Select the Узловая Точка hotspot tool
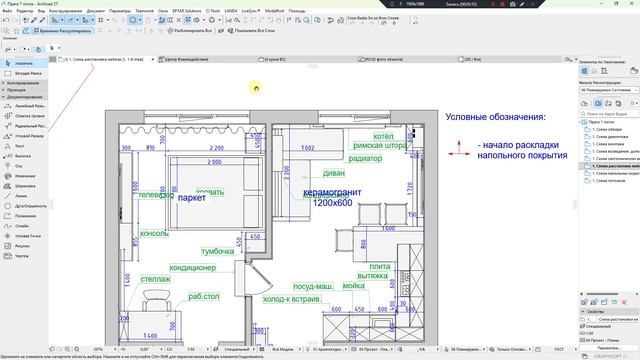 [x=24, y=236]
